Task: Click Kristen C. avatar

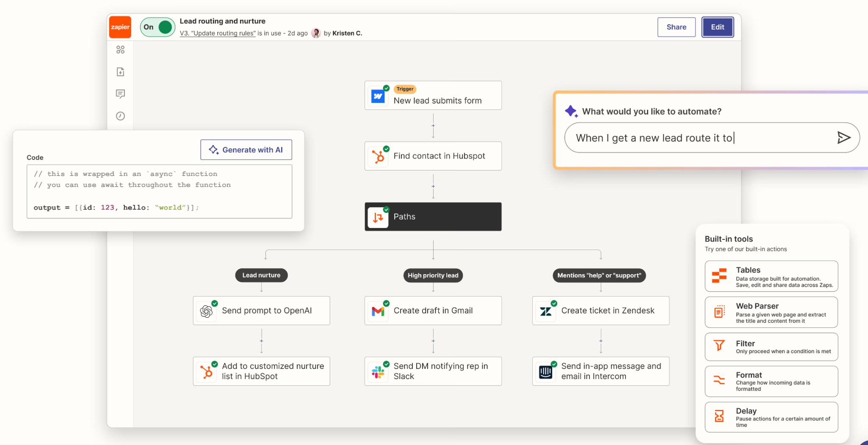Action: coord(316,33)
